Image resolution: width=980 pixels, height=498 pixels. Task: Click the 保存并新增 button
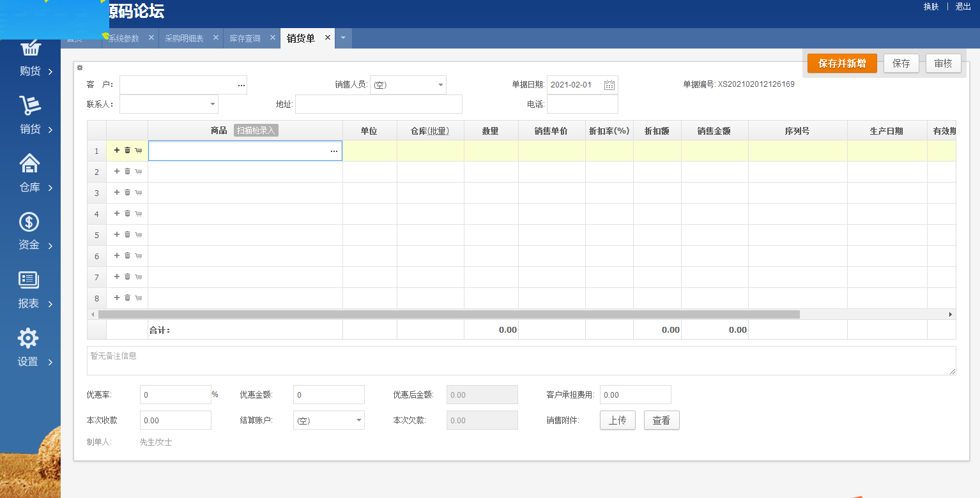pyautogui.click(x=842, y=63)
